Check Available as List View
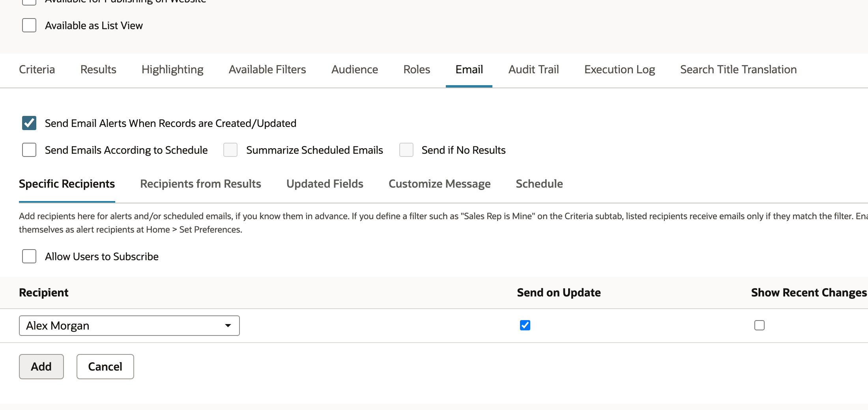The image size is (868, 410). [x=29, y=25]
